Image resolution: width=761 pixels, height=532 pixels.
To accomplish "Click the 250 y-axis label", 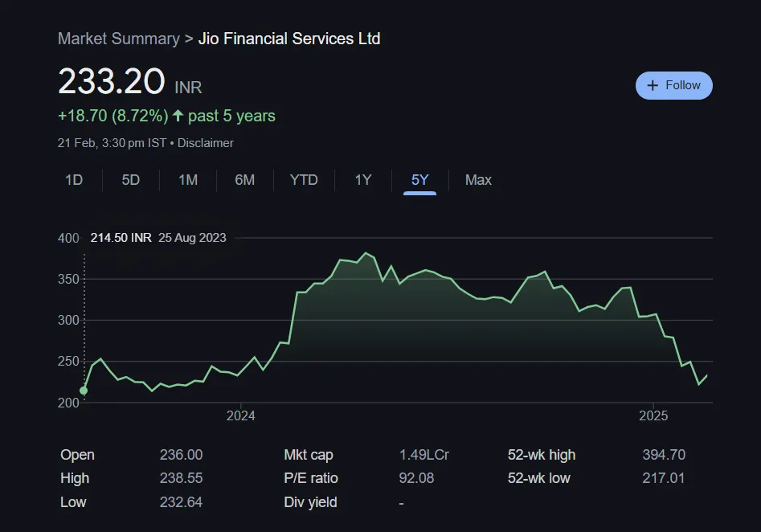I will coord(68,361).
